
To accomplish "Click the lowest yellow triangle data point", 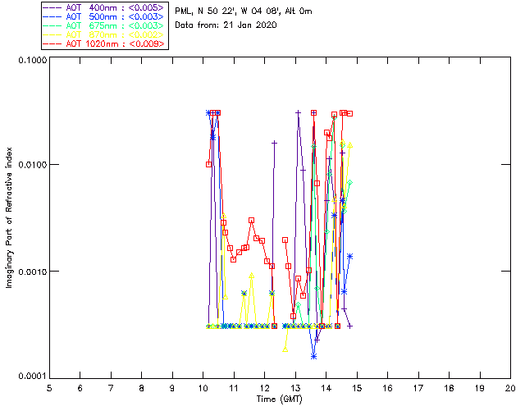I will (x=285, y=349).
